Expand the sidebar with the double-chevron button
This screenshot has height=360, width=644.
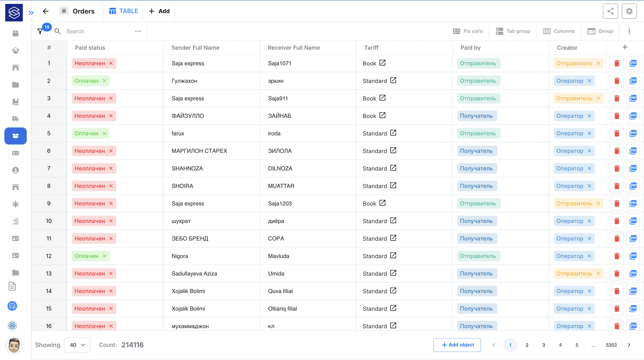coord(31,13)
